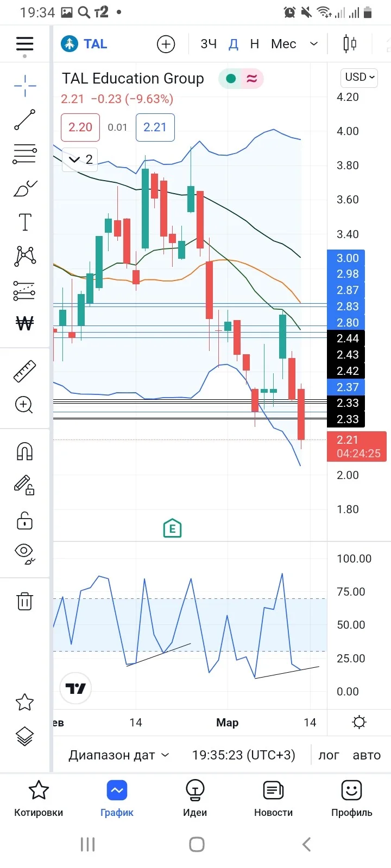
Task: Toggle stay in drawing mode
Action: point(24,486)
